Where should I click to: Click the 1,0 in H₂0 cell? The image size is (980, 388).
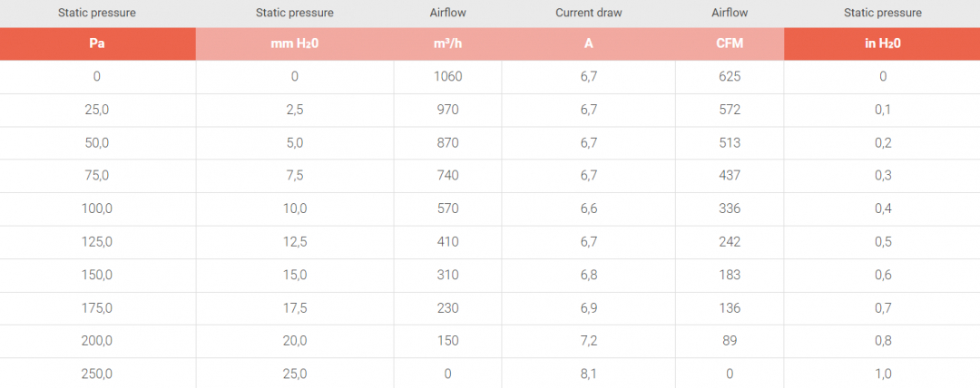(882, 374)
